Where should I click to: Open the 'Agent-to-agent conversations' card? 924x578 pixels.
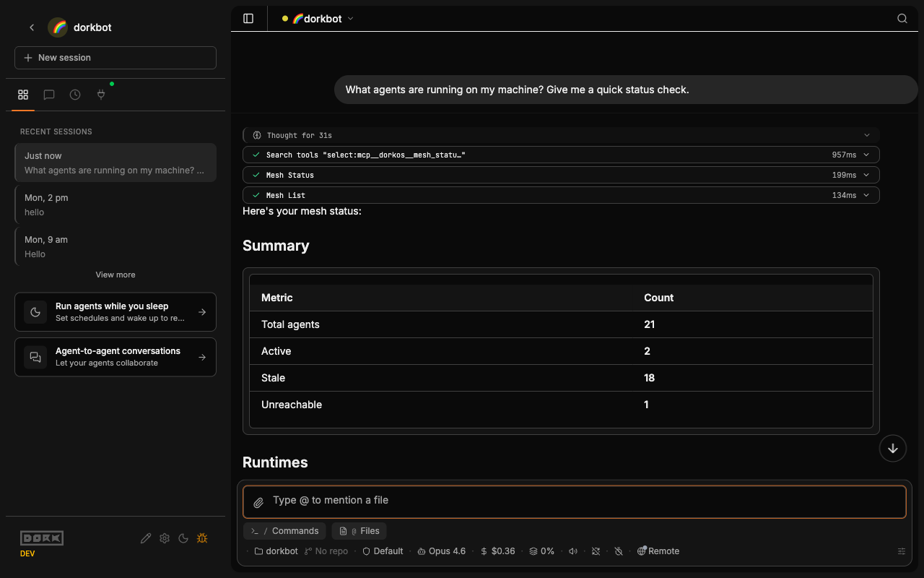(x=115, y=357)
